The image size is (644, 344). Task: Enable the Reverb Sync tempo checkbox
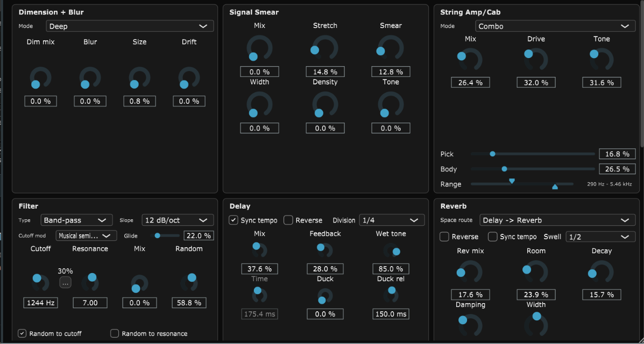[492, 237]
